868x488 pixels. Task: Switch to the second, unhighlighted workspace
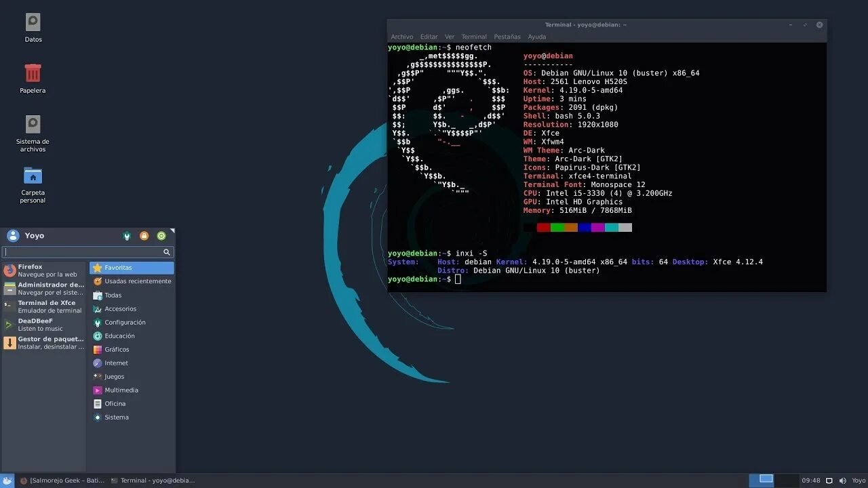[x=787, y=480]
